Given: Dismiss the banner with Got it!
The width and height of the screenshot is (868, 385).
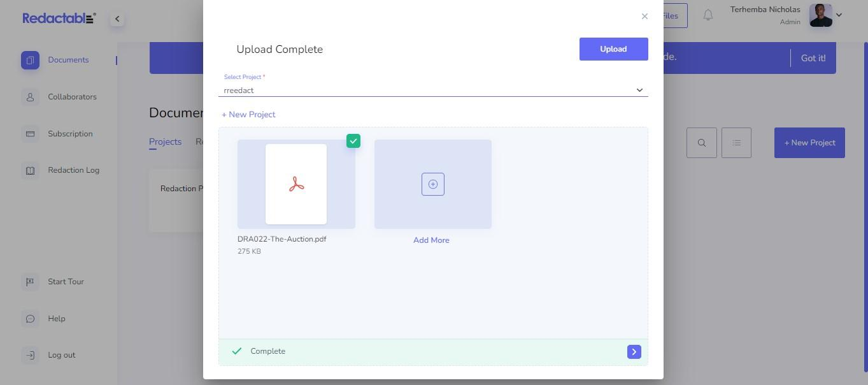Looking at the screenshot, I should click(813, 58).
